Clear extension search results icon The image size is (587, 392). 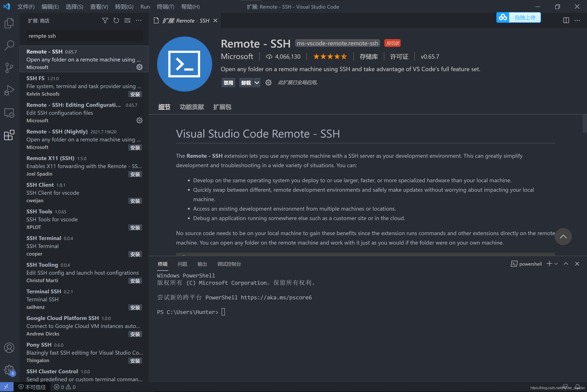[x=127, y=20]
